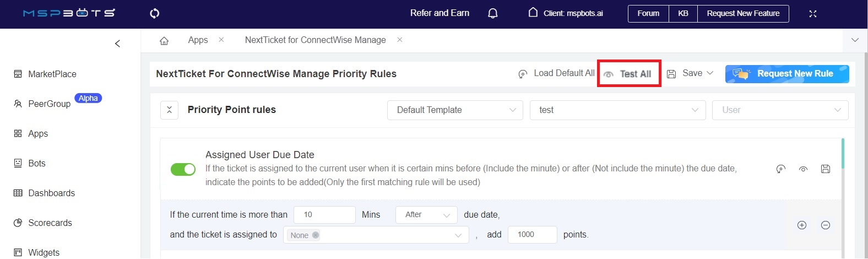
Task: Remove rule row with the minus icon
Action: coord(826,225)
